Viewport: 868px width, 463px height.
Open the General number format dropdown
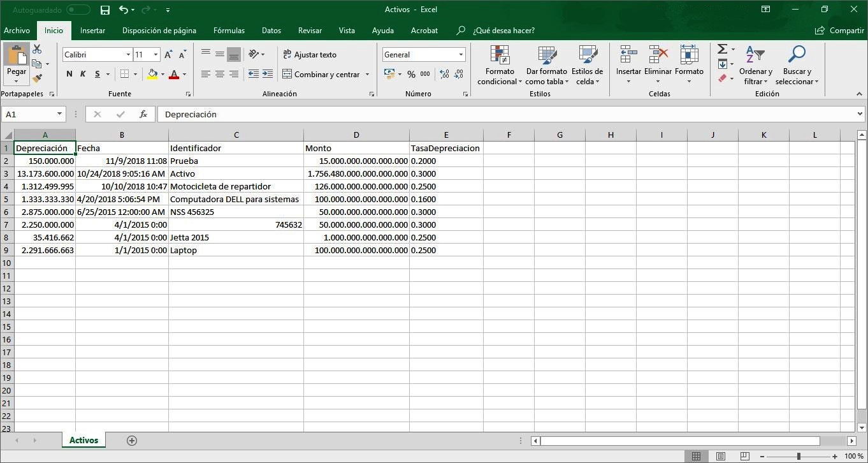461,55
